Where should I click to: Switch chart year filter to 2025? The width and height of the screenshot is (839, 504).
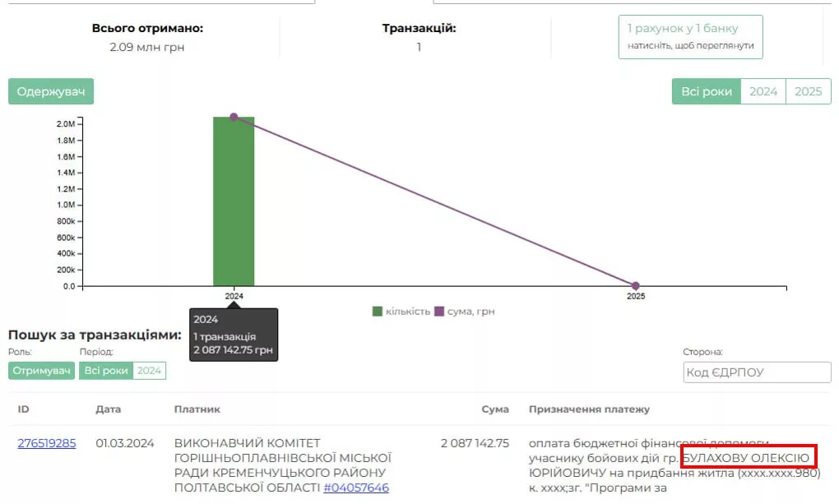tap(808, 91)
